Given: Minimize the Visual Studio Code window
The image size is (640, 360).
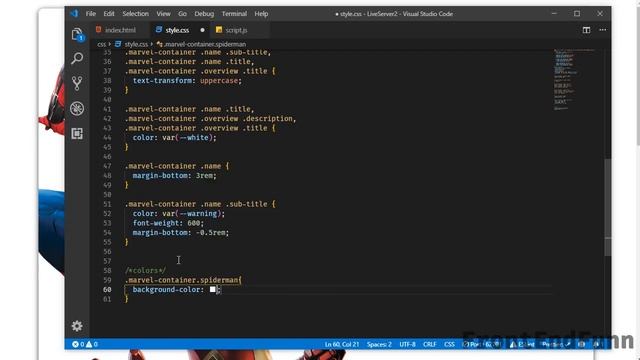Looking at the screenshot, I should point(554,13).
